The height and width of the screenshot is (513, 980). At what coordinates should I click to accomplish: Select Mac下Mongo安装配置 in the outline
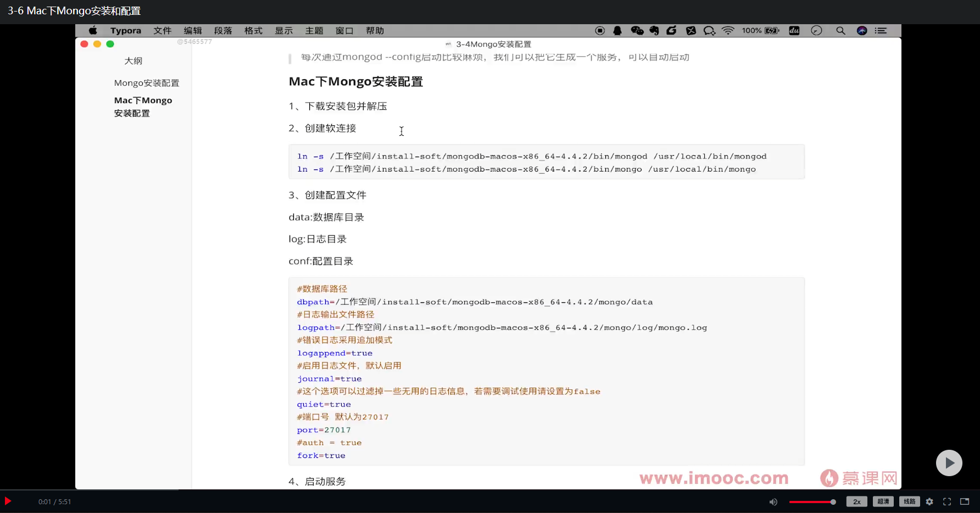point(143,106)
